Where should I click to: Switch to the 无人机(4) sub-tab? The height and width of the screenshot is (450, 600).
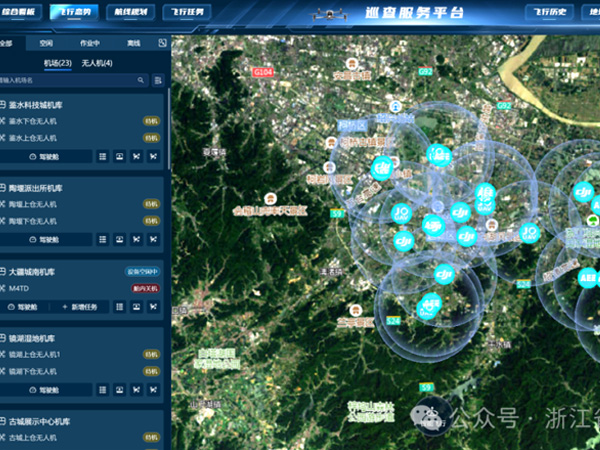click(x=97, y=63)
